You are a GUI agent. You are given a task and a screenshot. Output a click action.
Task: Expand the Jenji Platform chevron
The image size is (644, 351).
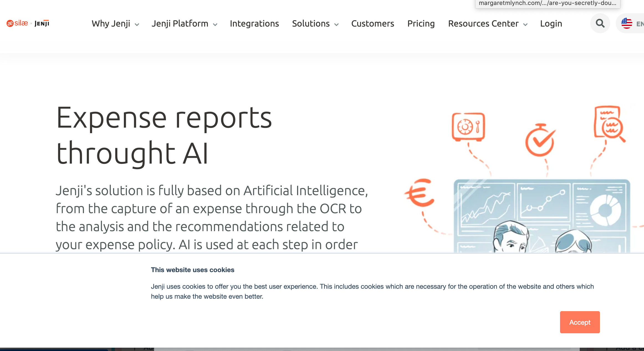pos(215,25)
